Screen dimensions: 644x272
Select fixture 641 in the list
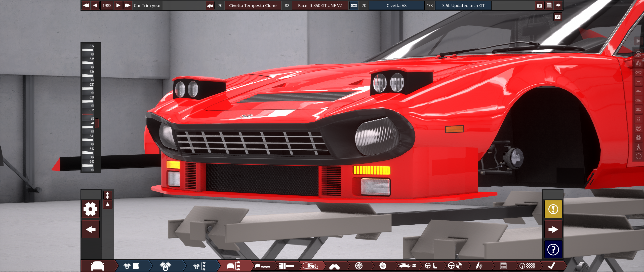(88, 140)
